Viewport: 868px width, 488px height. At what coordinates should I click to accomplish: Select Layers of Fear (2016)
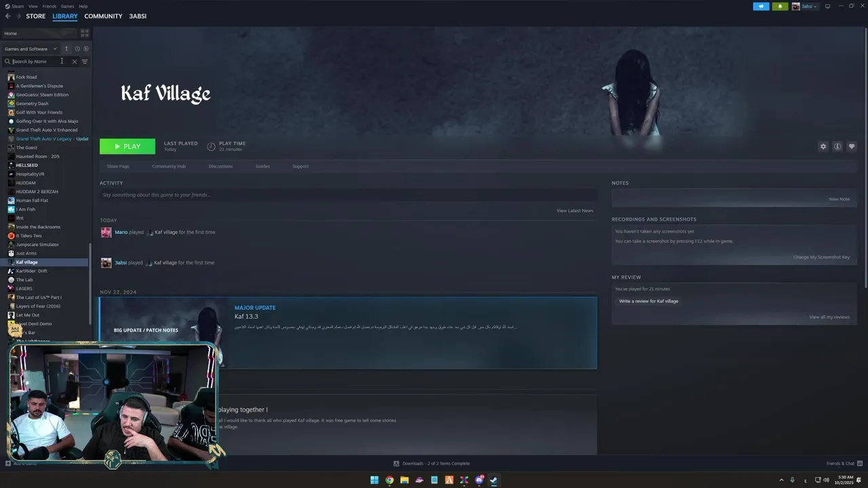(x=38, y=306)
